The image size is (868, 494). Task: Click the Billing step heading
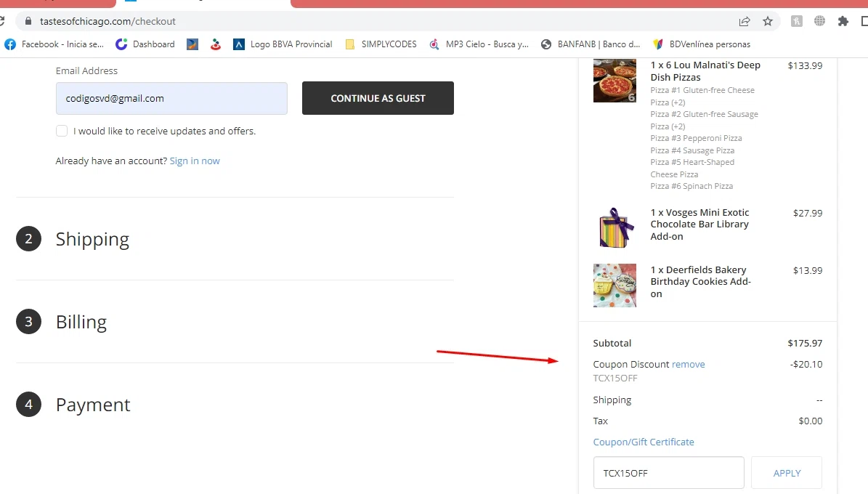[81, 322]
